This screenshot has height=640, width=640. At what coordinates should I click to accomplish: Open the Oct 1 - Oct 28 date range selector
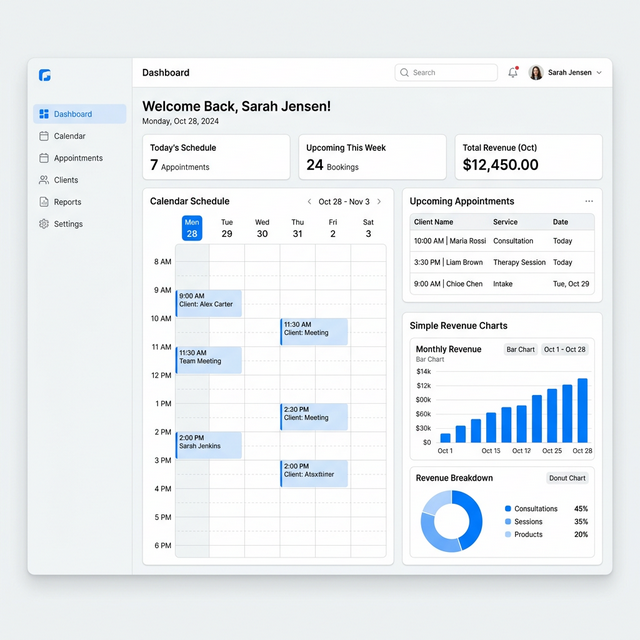click(566, 350)
